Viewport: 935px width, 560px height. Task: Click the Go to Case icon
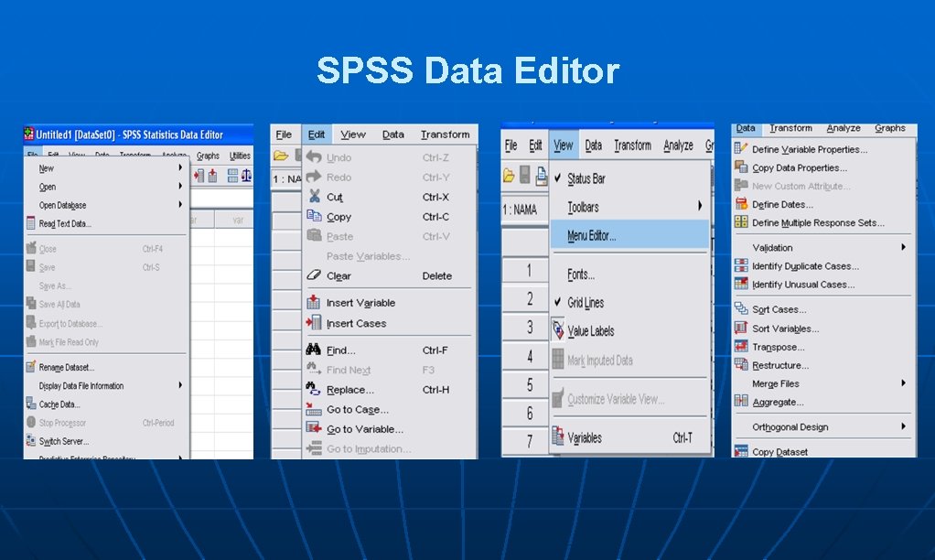[314, 409]
